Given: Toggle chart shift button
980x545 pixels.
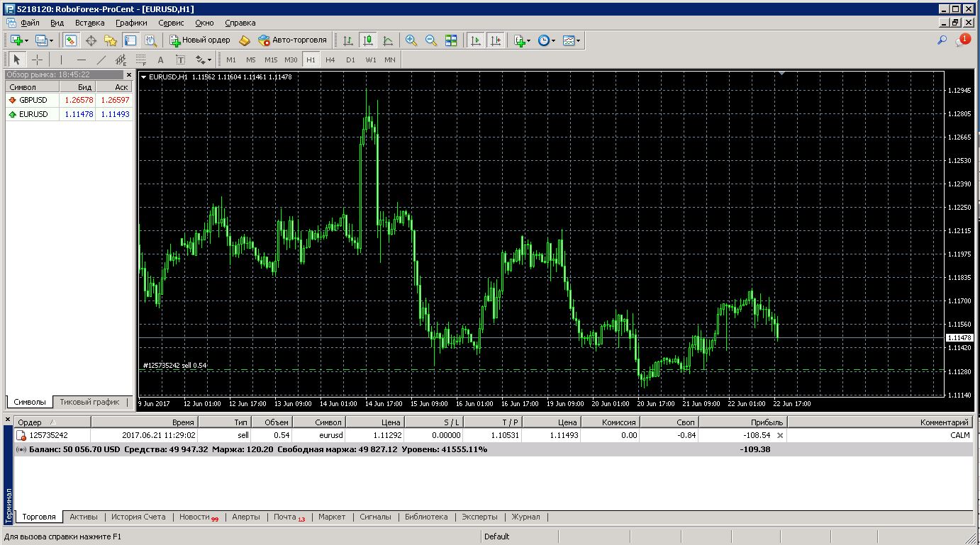Looking at the screenshot, I should click(496, 40).
